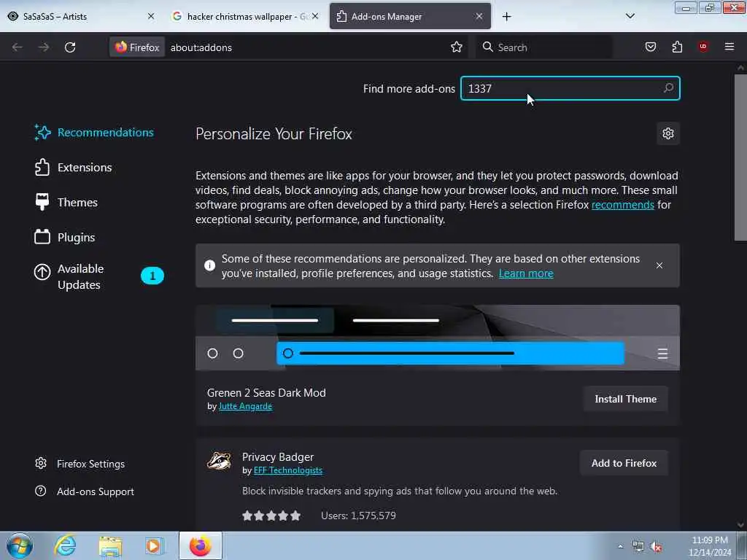The height and width of the screenshot is (560, 747).
Task: Bookmark this page with the star icon
Action: pos(457,47)
